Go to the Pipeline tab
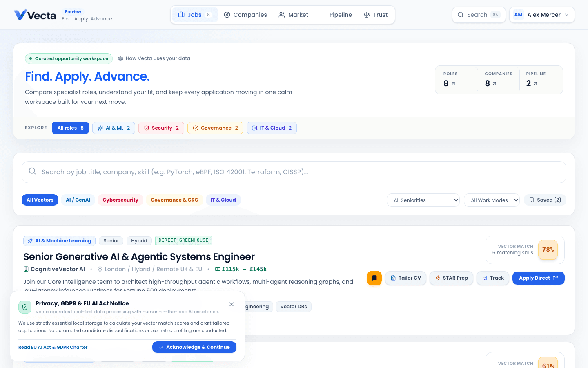The width and height of the screenshot is (588, 368). 336,15
